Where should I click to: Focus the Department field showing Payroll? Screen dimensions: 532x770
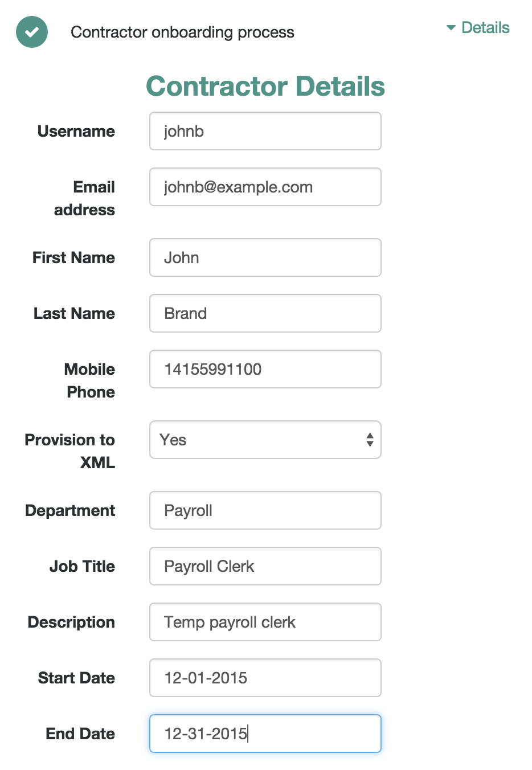(x=265, y=510)
